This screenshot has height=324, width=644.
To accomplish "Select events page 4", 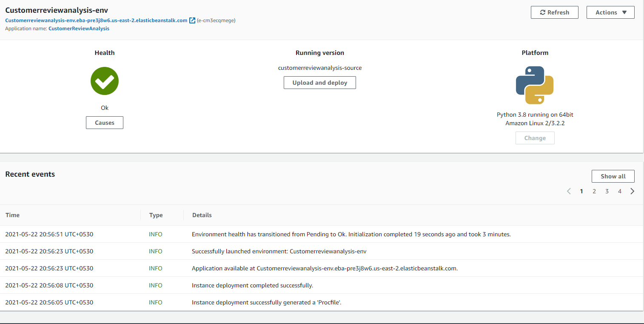I will pyautogui.click(x=620, y=191).
